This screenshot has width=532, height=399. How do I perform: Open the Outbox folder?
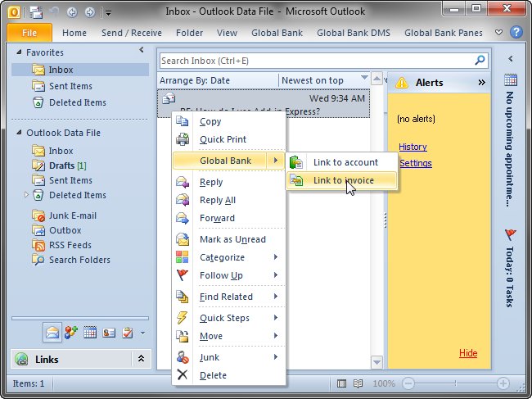pyautogui.click(x=56, y=230)
